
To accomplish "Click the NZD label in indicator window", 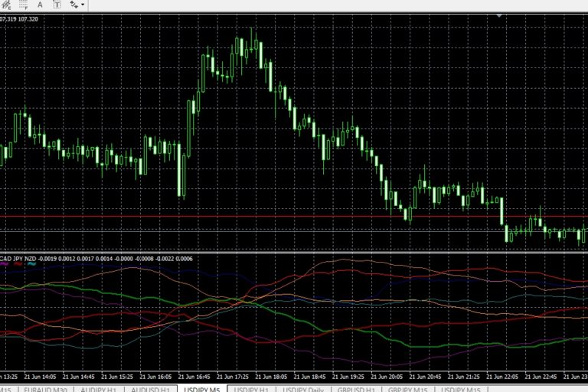I will tap(31, 259).
